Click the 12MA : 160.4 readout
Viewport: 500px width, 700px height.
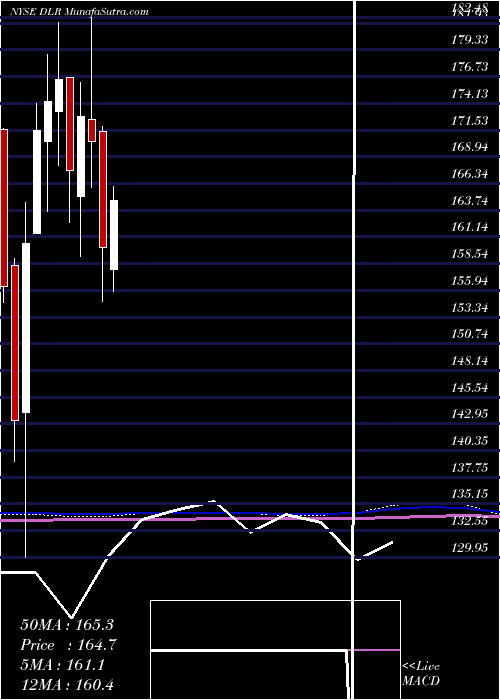(x=69, y=685)
